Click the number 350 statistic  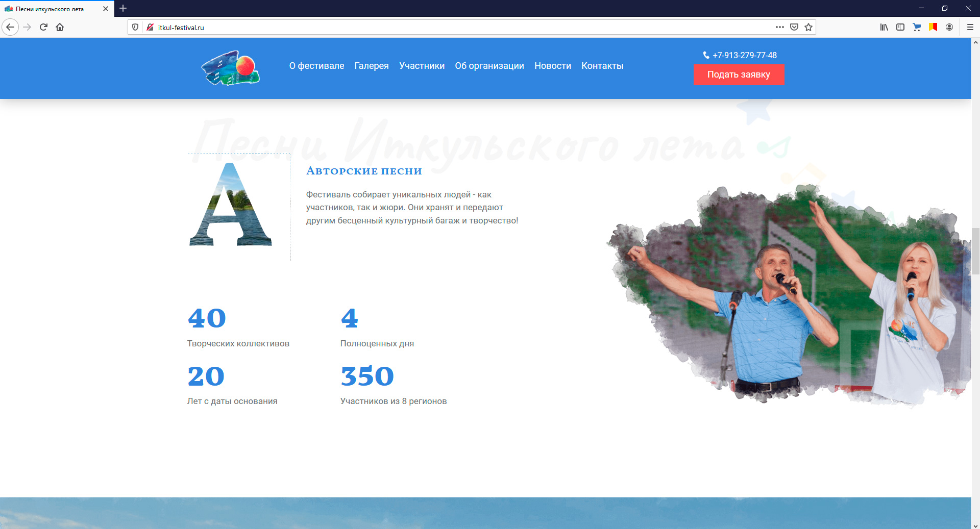click(x=367, y=376)
